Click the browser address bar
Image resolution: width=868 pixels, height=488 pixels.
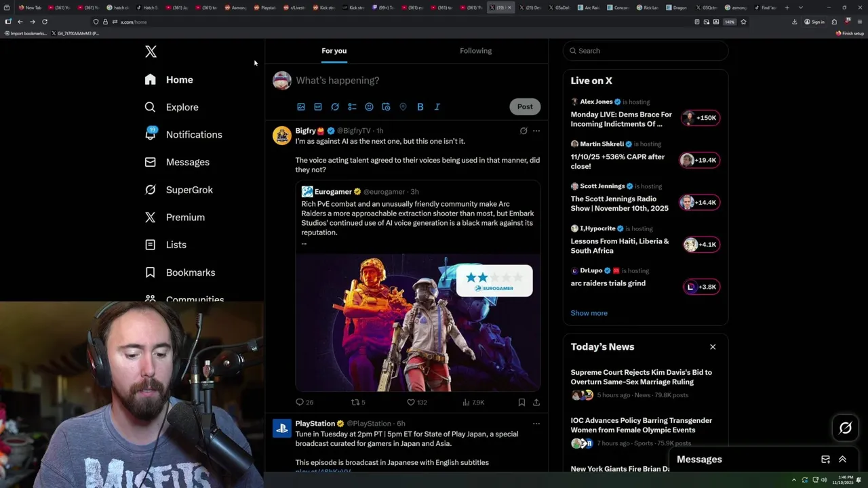click(x=393, y=22)
